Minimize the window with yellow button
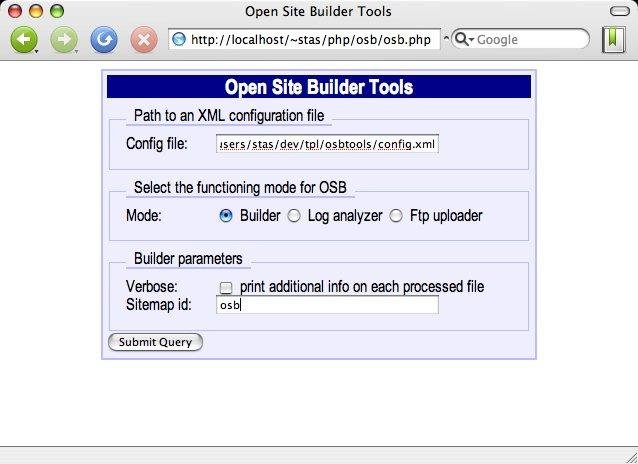Viewport: 638px width, 464px height. click(36, 11)
